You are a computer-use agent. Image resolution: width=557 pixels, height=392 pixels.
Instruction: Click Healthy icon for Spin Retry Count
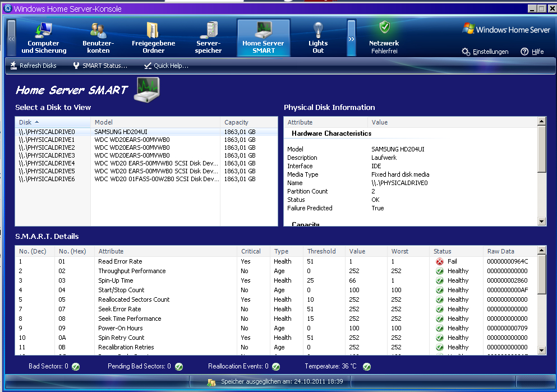tap(440, 338)
